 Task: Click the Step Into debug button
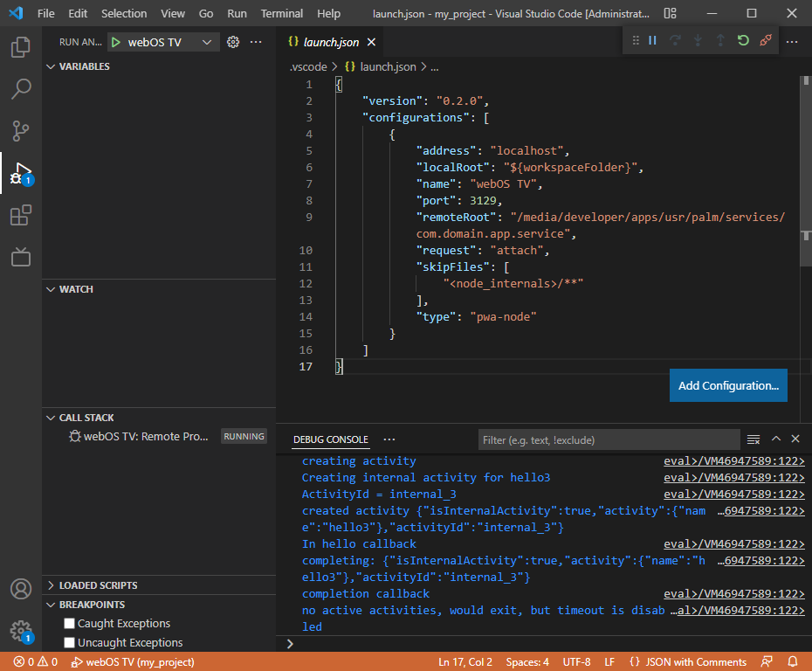point(698,40)
